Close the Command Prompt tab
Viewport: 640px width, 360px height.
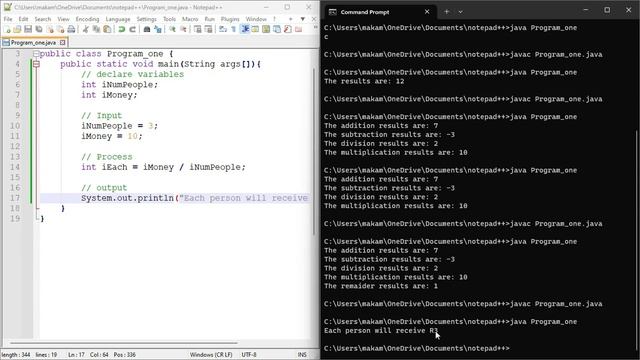(x=427, y=12)
